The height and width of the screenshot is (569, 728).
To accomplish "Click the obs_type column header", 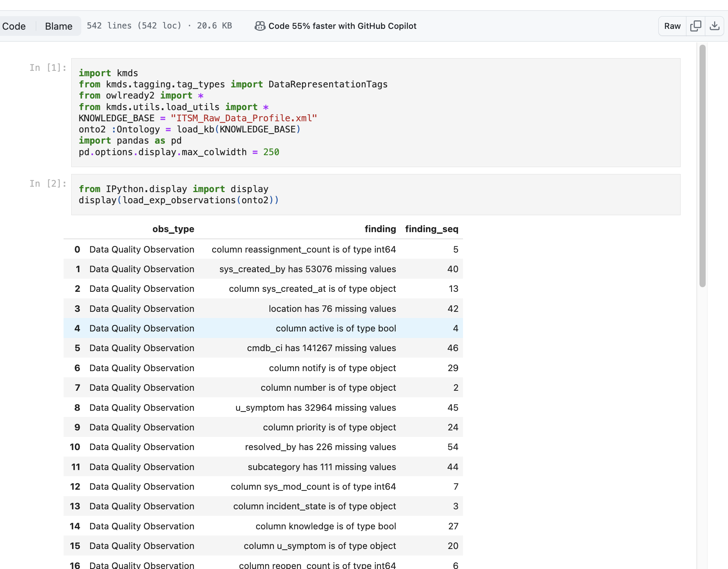I will 173,229.
